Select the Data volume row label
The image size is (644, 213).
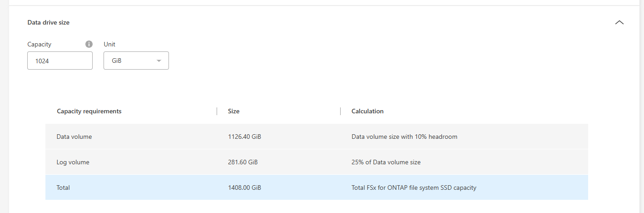74,137
